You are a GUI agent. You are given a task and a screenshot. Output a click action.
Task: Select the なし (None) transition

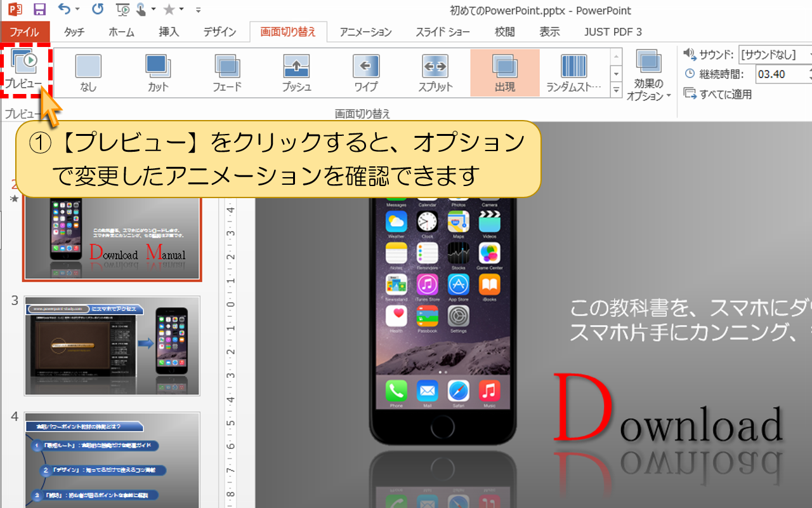[x=88, y=73]
